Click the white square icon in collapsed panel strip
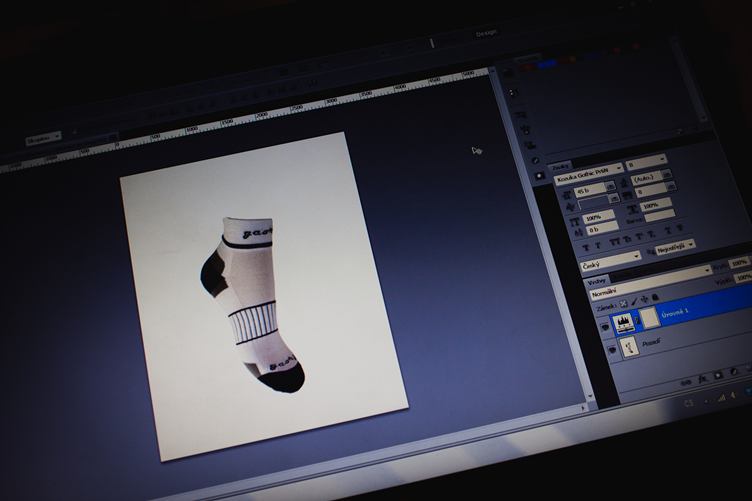This screenshot has width=752, height=501. pyautogui.click(x=539, y=176)
